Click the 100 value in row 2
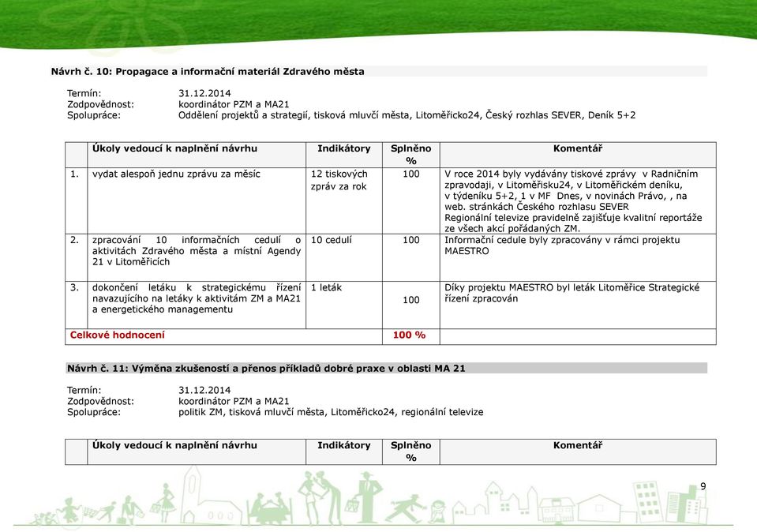Screen dimensions: 757x532 tap(410, 241)
